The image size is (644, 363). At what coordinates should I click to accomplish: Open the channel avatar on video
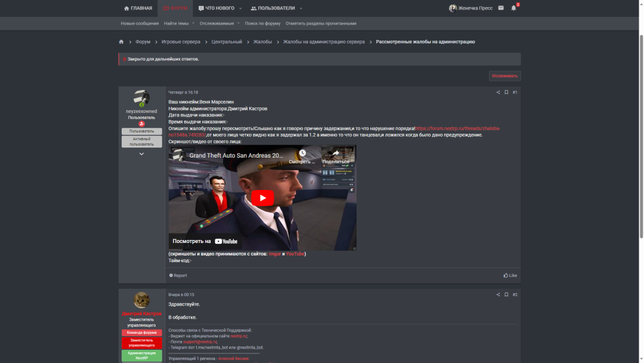[x=179, y=155]
